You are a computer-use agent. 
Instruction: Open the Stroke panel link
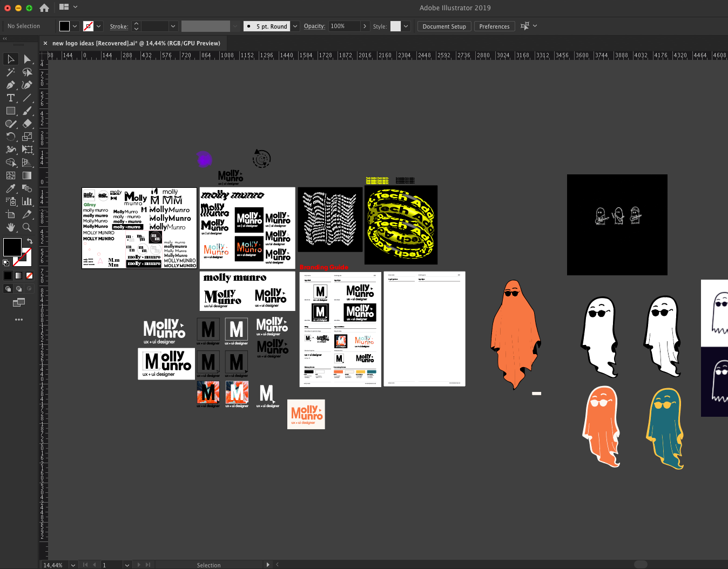119,26
